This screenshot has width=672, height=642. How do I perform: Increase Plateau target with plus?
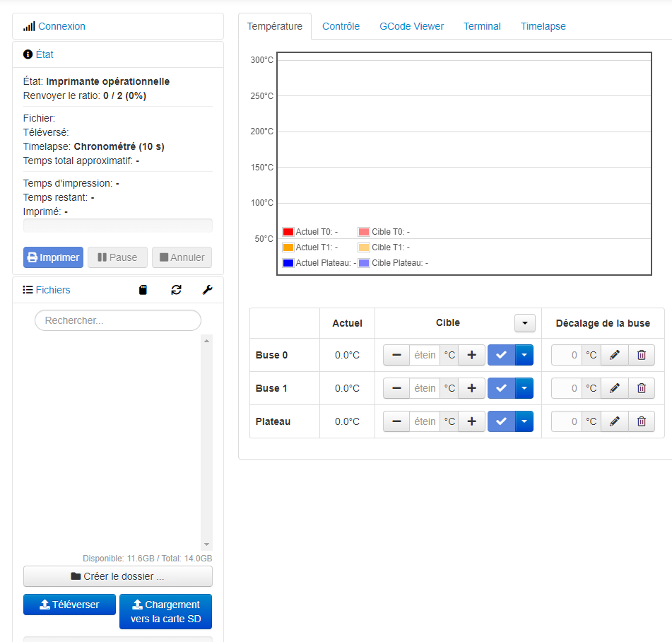[x=471, y=421]
